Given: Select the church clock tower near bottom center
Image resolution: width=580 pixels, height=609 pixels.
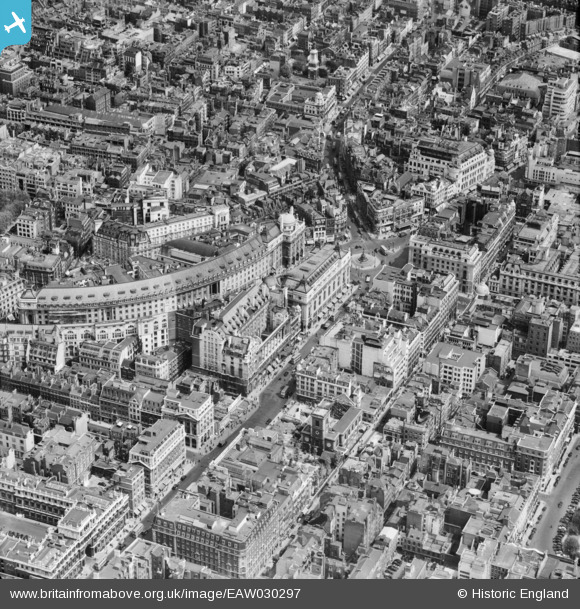Looking at the screenshot, I should point(320,430).
